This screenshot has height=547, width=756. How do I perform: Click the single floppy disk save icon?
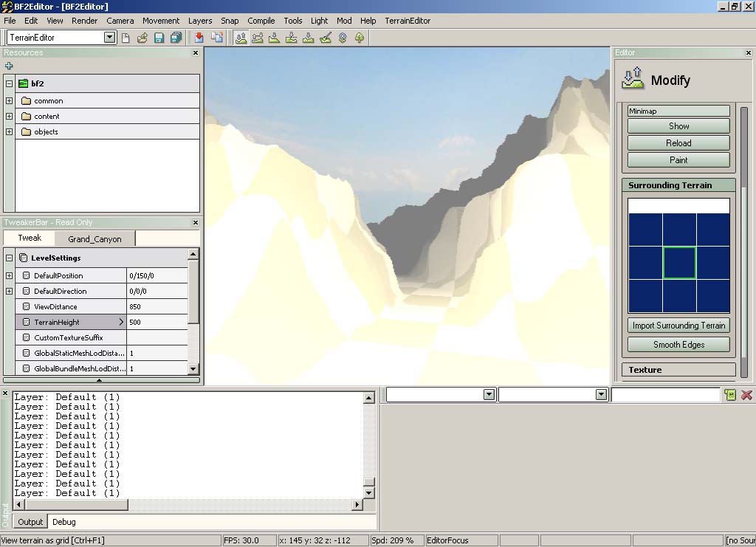pos(159,38)
